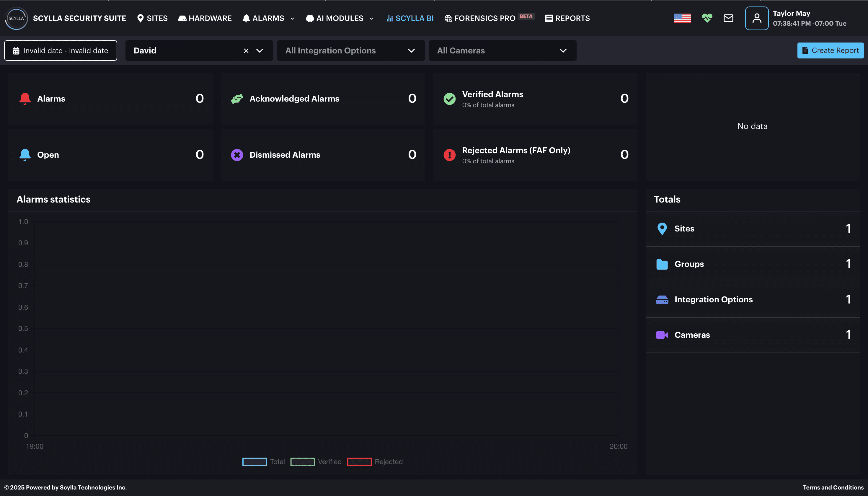Click the red Rejected Alarms exclamation icon
Viewport: 868px width, 496px height.
coord(449,155)
